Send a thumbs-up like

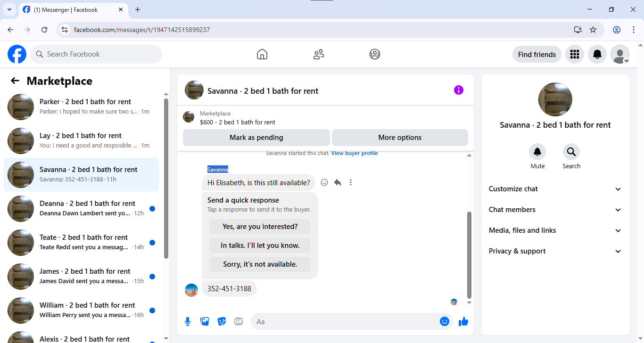[463, 321]
